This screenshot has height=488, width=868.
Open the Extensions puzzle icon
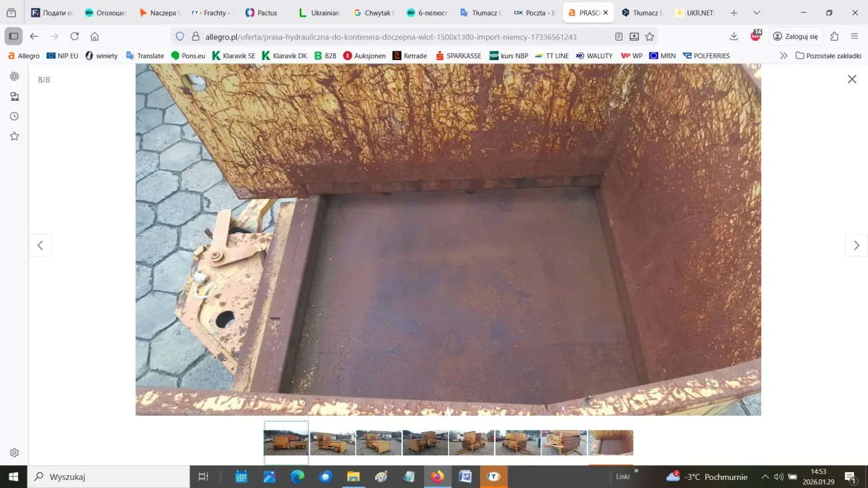[834, 37]
